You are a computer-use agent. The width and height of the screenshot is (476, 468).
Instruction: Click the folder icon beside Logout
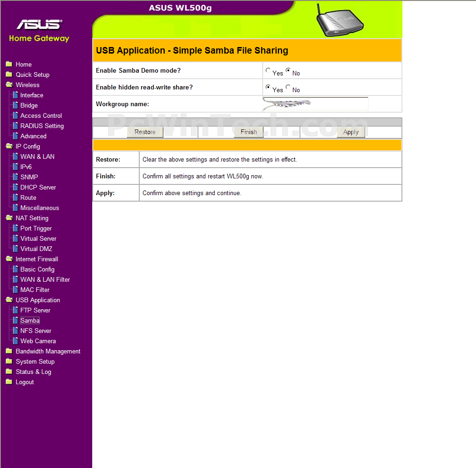tap(9, 382)
